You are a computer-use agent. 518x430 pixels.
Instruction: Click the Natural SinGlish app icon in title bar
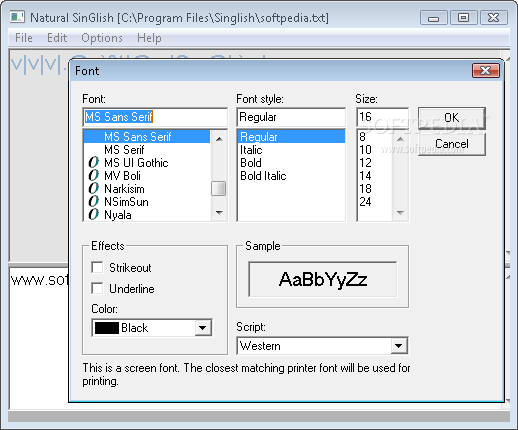(17, 17)
